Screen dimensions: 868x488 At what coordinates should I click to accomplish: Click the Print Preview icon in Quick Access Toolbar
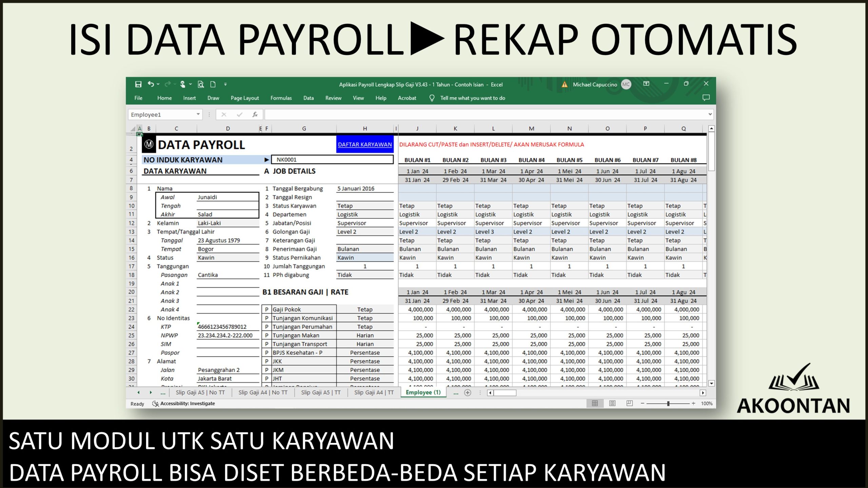click(x=201, y=84)
